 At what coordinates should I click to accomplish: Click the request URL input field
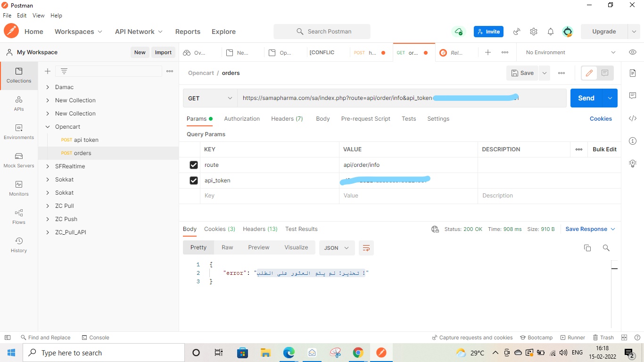(x=402, y=98)
